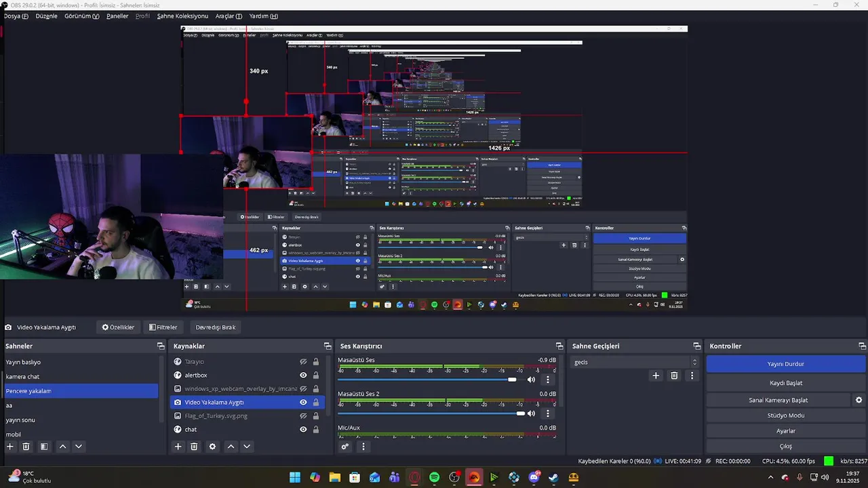Open Spotify from the taskbar

[435, 478]
